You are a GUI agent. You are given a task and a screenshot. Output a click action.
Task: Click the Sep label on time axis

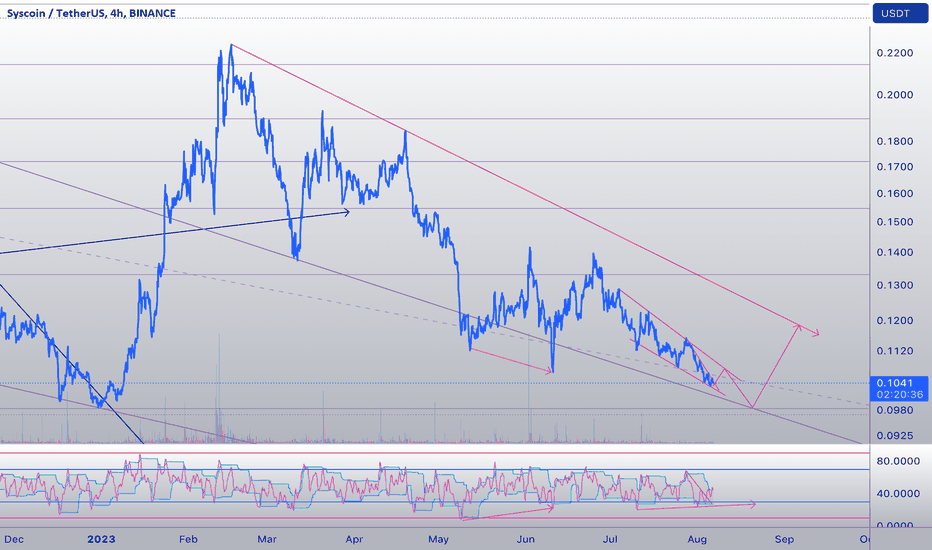pyautogui.click(x=784, y=539)
